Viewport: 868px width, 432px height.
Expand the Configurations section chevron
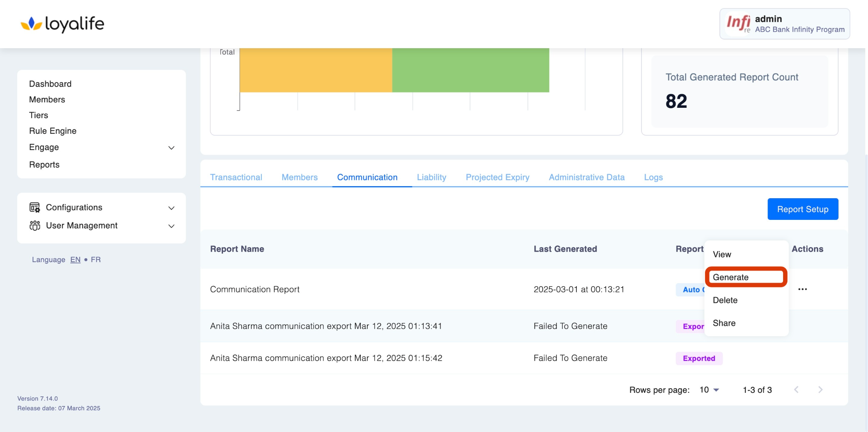point(171,208)
